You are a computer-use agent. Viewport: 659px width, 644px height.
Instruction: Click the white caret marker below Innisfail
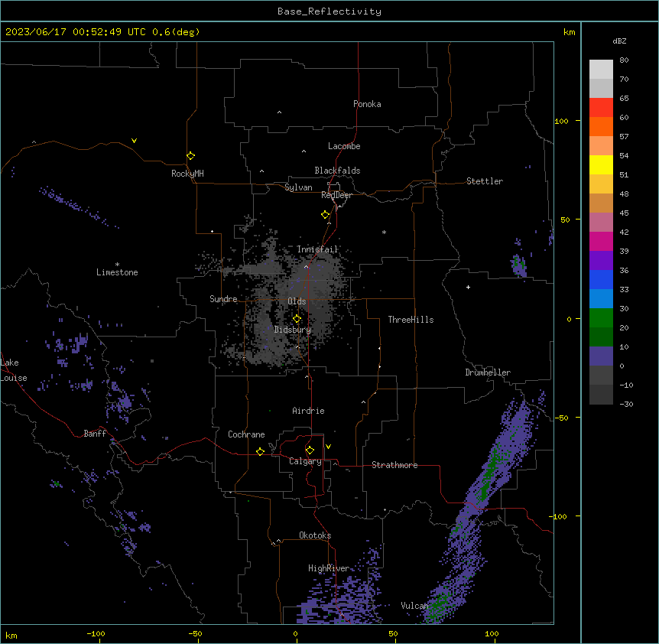306,266
